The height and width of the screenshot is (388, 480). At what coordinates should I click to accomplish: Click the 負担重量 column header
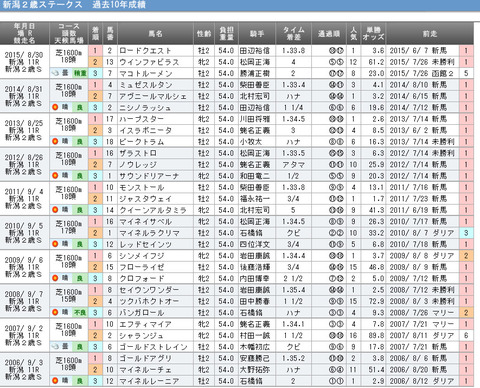point(226,34)
